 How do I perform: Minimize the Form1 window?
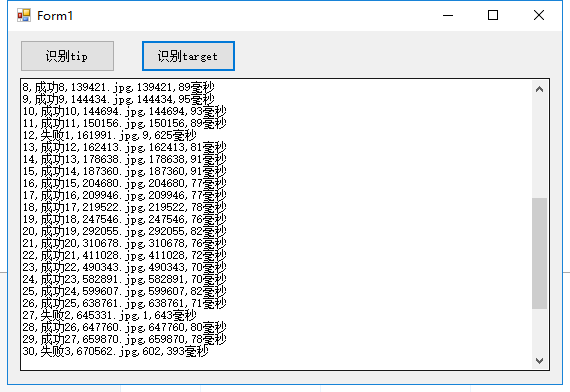click(x=448, y=15)
